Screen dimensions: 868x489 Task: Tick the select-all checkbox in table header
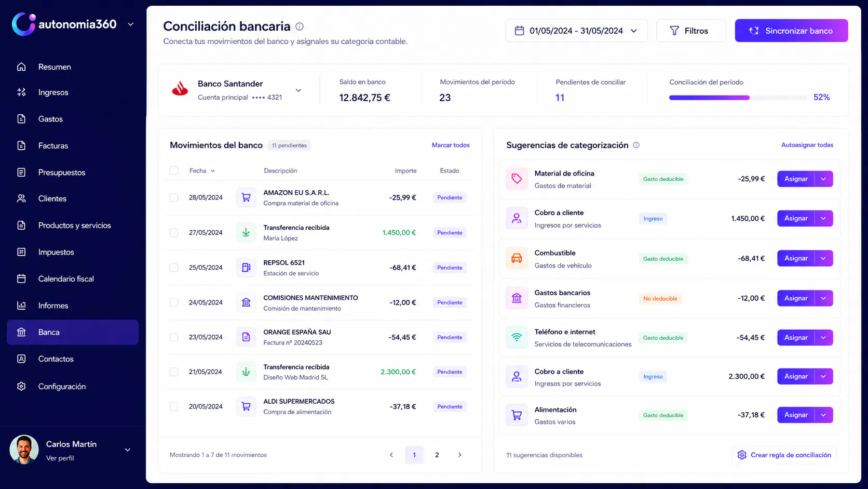pyautogui.click(x=174, y=170)
